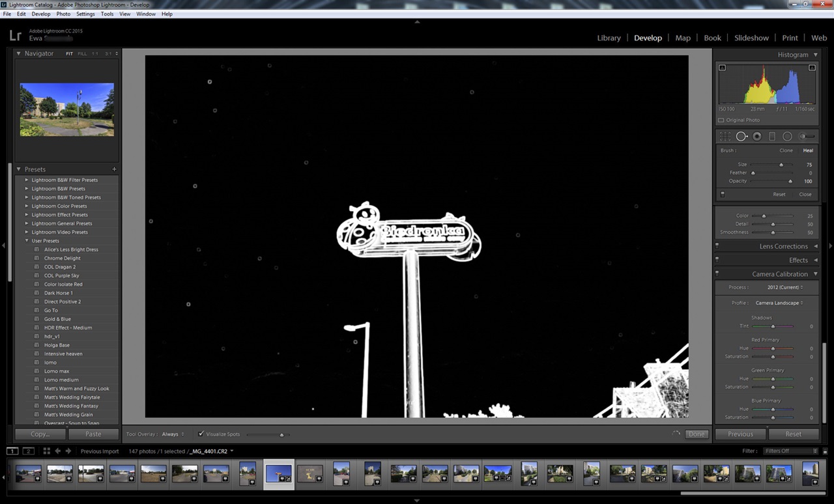Viewport: 834px width, 504px height.
Task: Click the Navigator preview image
Action: point(67,109)
